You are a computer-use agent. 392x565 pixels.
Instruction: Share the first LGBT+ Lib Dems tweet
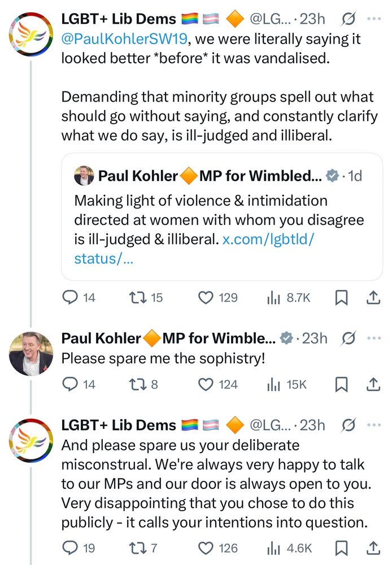[373, 298]
